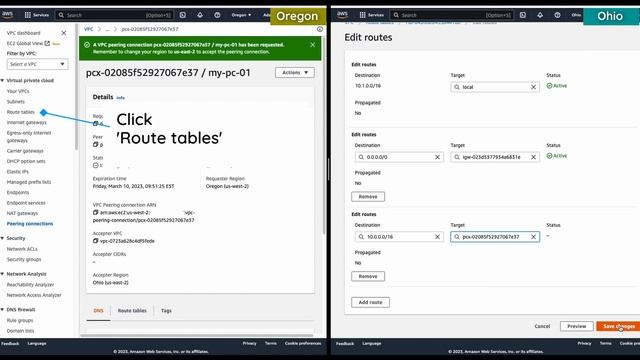
Task: Open Subnets in sidebar
Action: tap(16, 102)
